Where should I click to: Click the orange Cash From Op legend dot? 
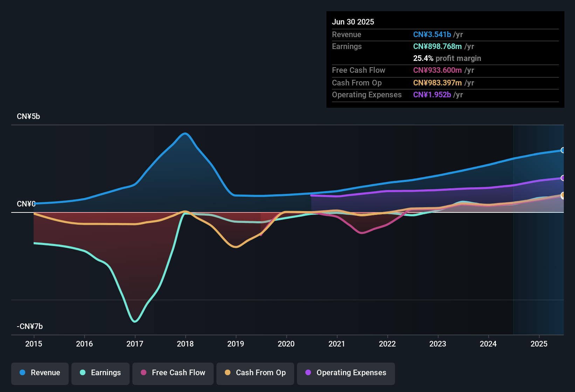coord(228,373)
